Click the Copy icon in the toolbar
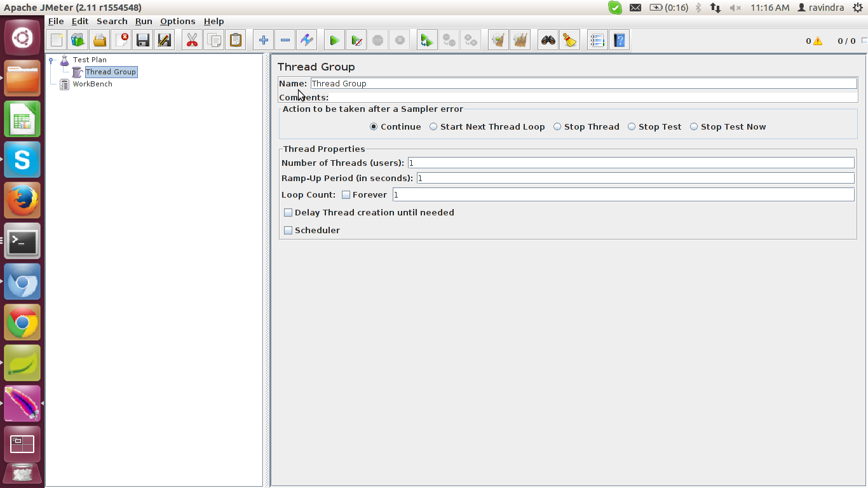 214,41
